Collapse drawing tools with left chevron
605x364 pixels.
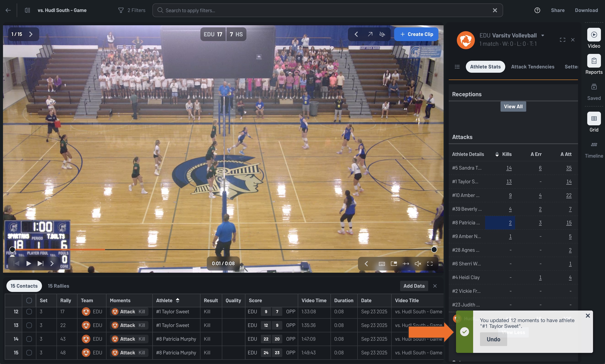(356, 34)
